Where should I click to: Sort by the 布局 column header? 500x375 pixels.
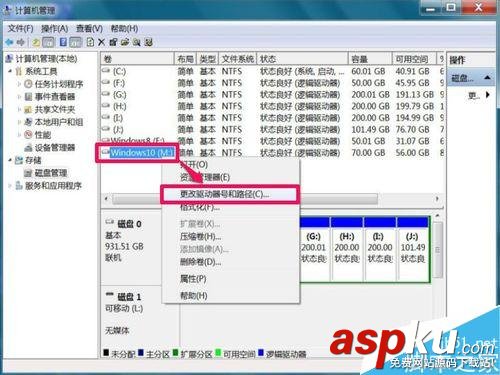tap(185, 59)
